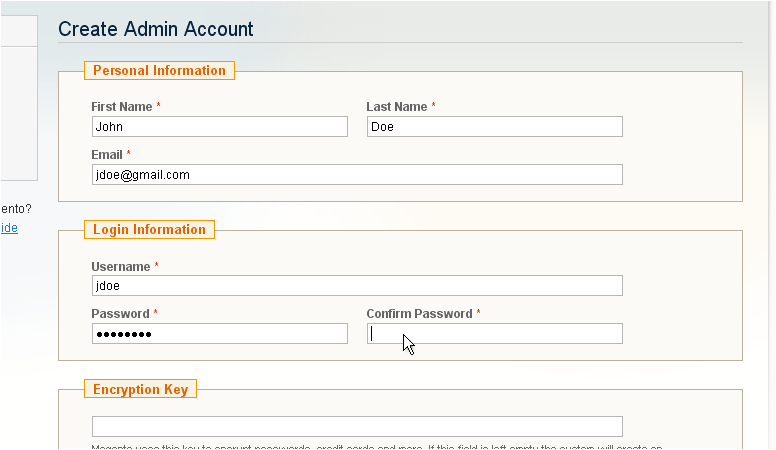Click the help text below Encryption Key field
776x450 pixels.
click(376, 446)
